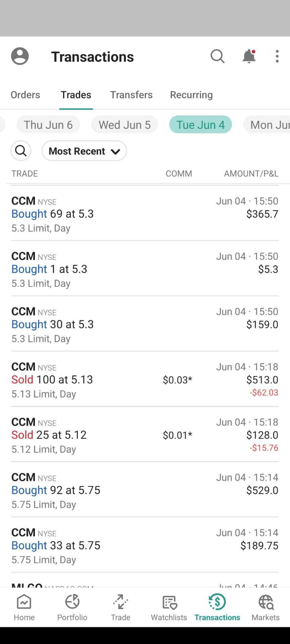290x644 pixels.
Task: Open the three-dot overflow menu
Action: 277,56
